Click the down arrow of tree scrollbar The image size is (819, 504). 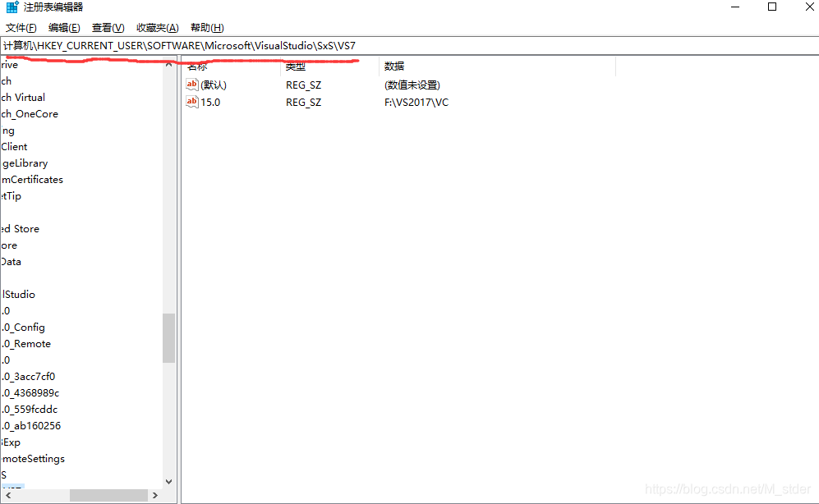168,481
